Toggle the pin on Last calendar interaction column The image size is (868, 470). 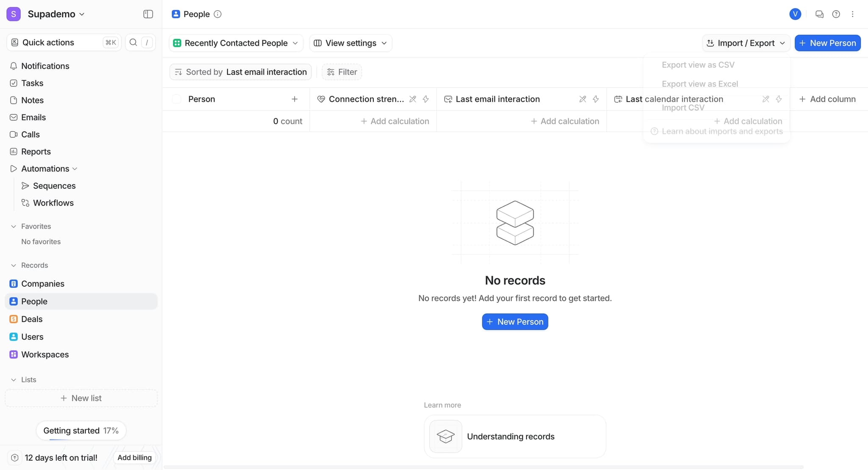[x=765, y=99]
